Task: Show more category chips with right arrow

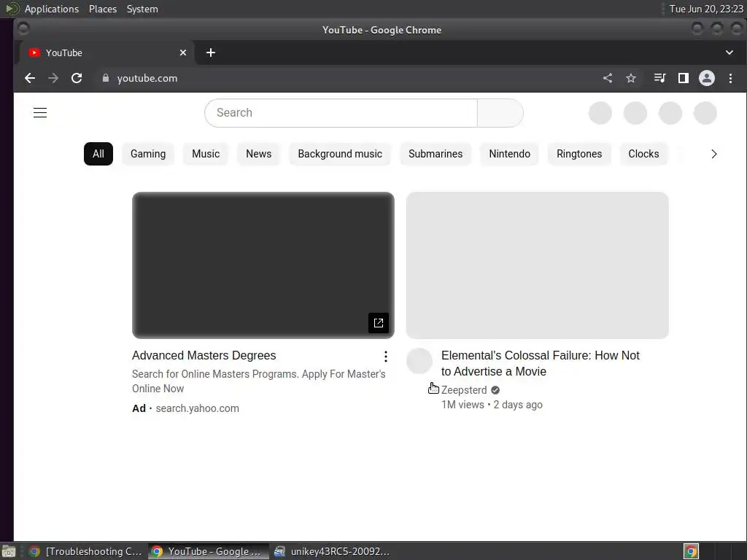Action: pos(713,154)
